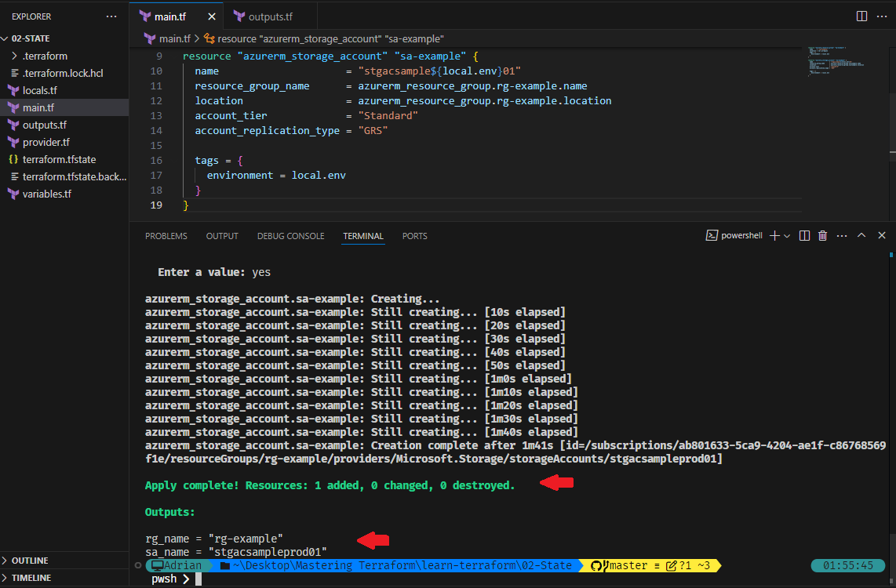This screenshot has width=896, height=588.
Task: Open variables.tf from explorer
Action: pos(64,194)
